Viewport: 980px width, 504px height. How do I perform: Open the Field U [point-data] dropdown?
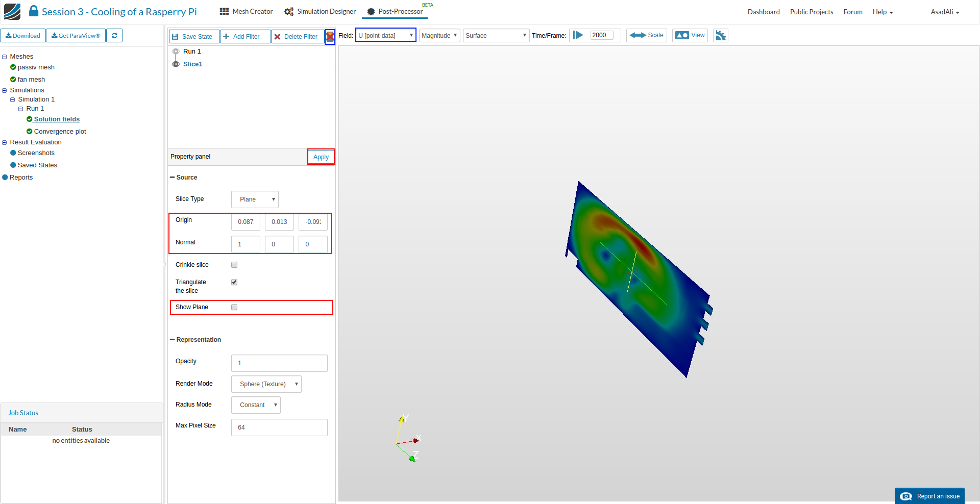[x=385, y=35]
